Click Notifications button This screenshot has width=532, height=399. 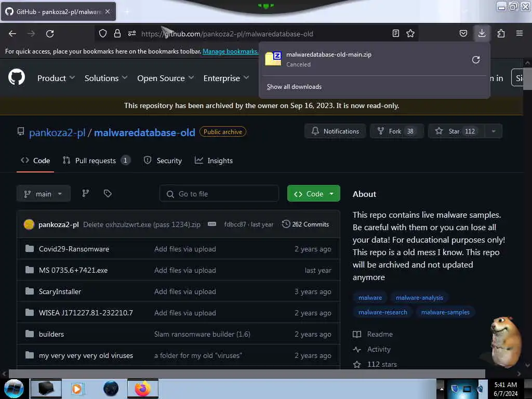pos(335,131)
